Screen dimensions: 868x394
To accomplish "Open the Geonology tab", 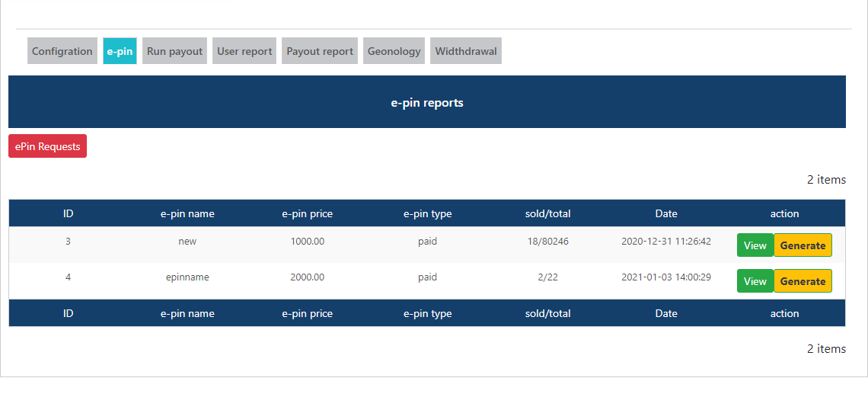I will click(x=394, y=51).
